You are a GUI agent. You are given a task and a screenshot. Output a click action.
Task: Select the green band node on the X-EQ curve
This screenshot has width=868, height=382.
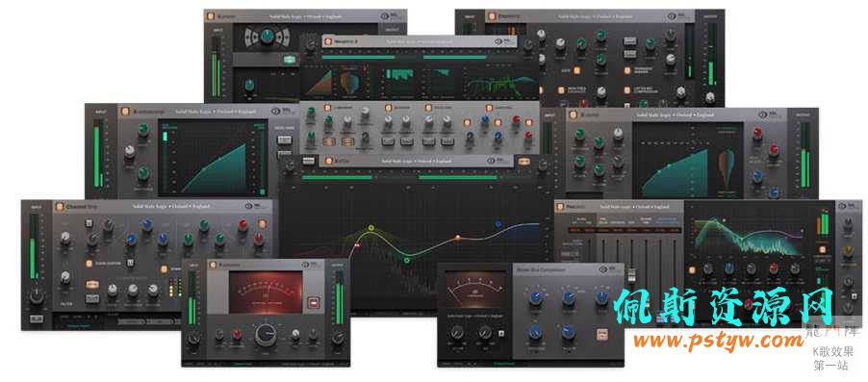407,259
